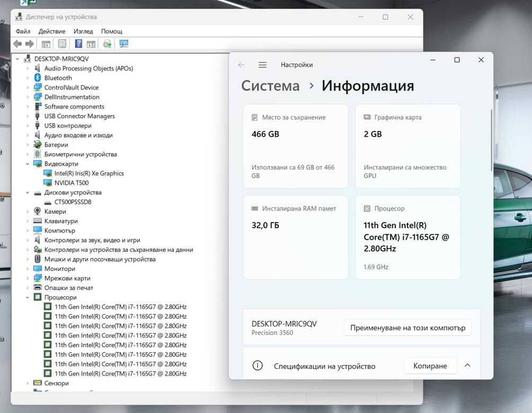Screen dimensions: 532x413
Task: Open the Процесор info card
Action: point(408,237)
